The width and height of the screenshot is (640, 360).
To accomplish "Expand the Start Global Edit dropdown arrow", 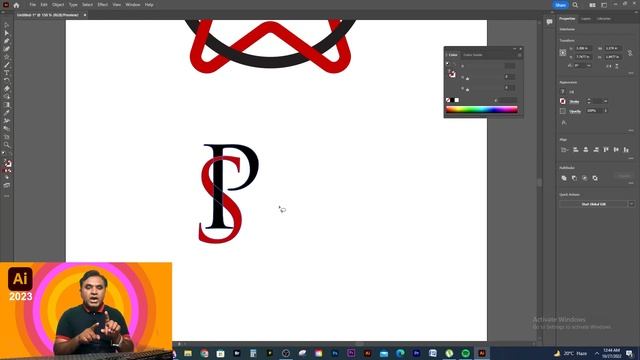I will [631, 204].
